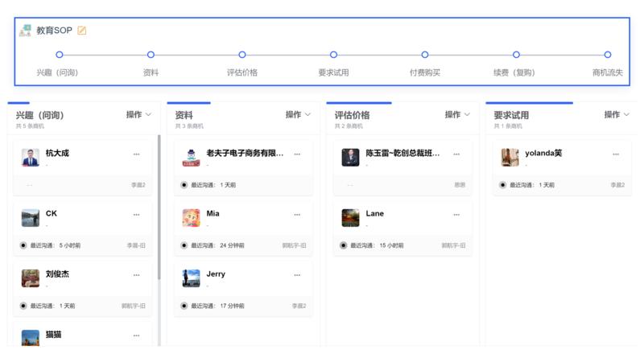Open the 猫猫 opportunity name
644x362 pixels.
[x=53, y=335]
